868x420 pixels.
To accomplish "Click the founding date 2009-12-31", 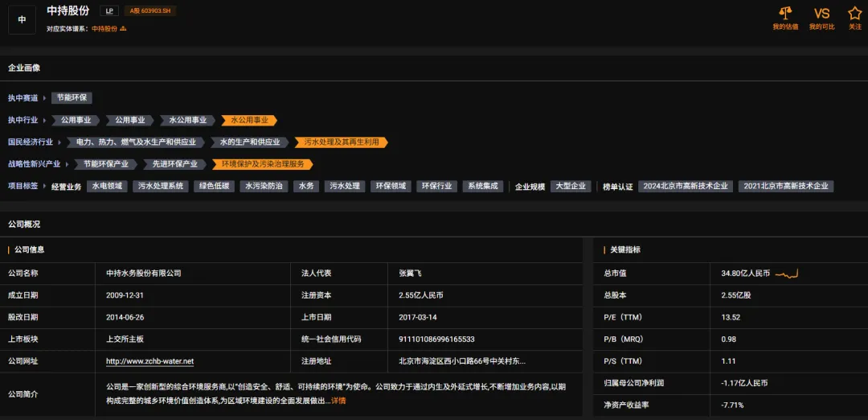I will [x=125, y=295].
